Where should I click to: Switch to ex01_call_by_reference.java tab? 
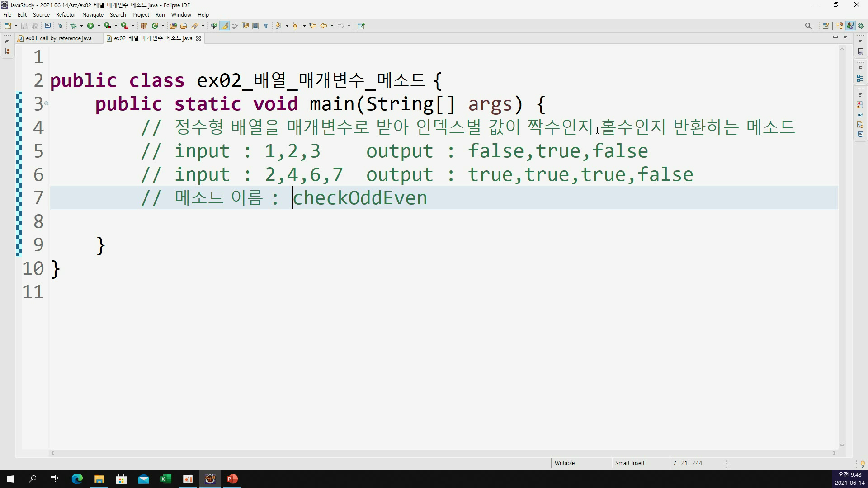click(58, 38)
